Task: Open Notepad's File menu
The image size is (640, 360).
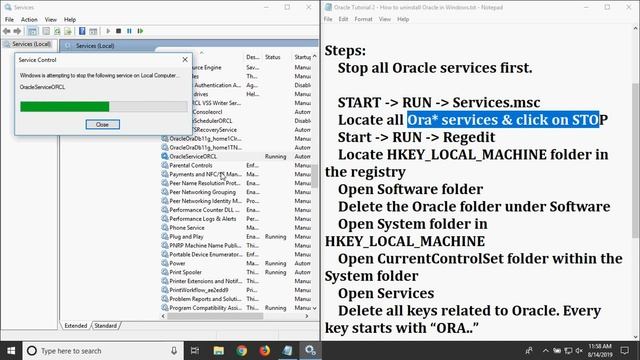Action: pyautogui.click(x=328, y=19)
